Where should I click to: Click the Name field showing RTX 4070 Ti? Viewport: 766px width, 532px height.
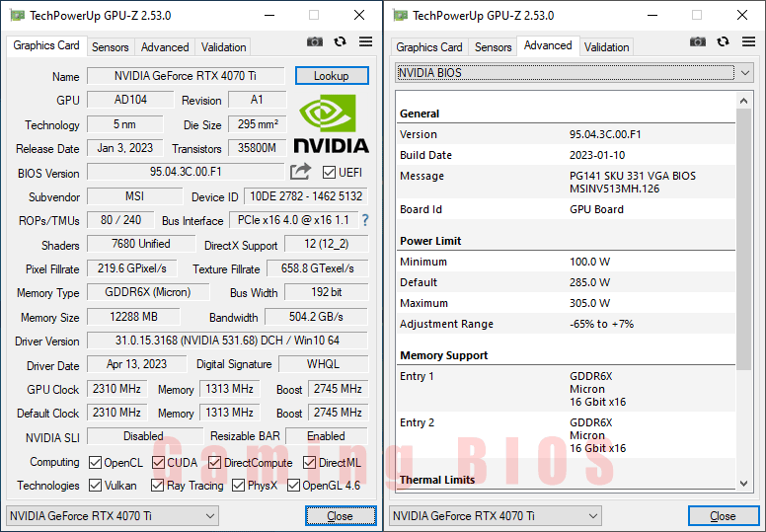(x=186, y=76)
